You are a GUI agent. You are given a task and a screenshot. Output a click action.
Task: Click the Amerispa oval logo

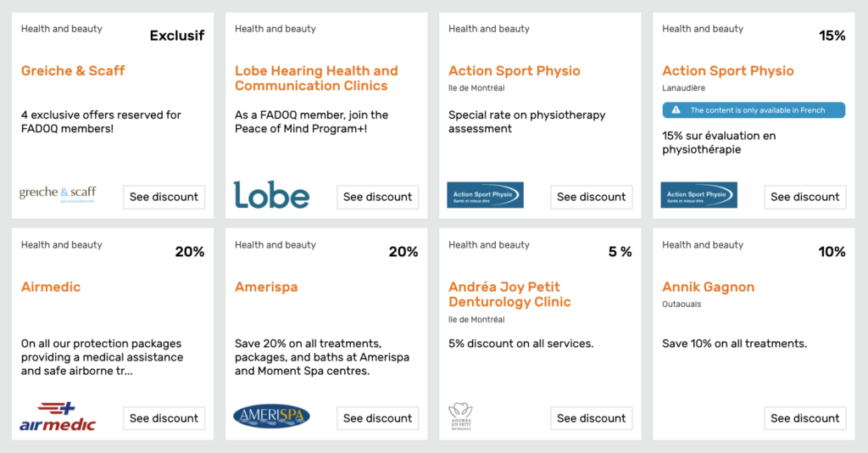click(271, 417)
